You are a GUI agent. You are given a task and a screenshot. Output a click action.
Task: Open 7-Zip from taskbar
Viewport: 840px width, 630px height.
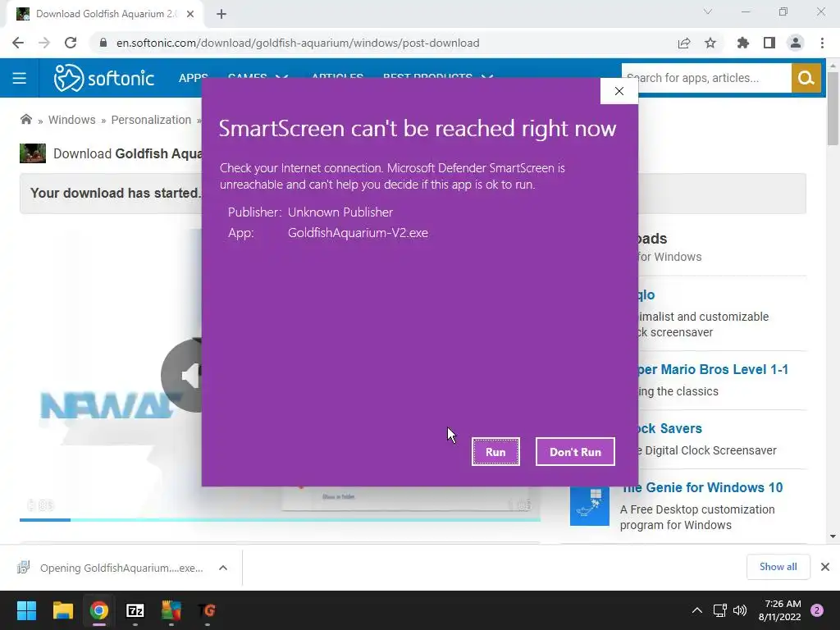point(135,610)
